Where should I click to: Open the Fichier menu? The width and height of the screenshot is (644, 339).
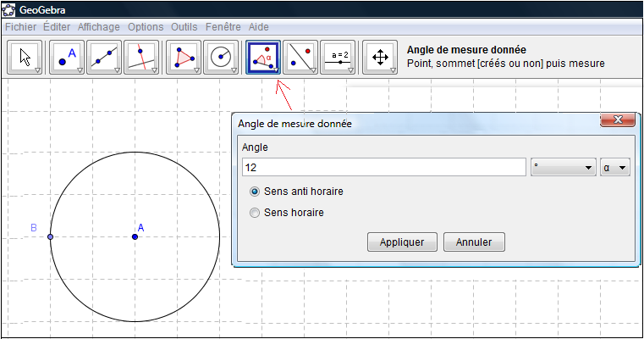click(x=20, y=27)
